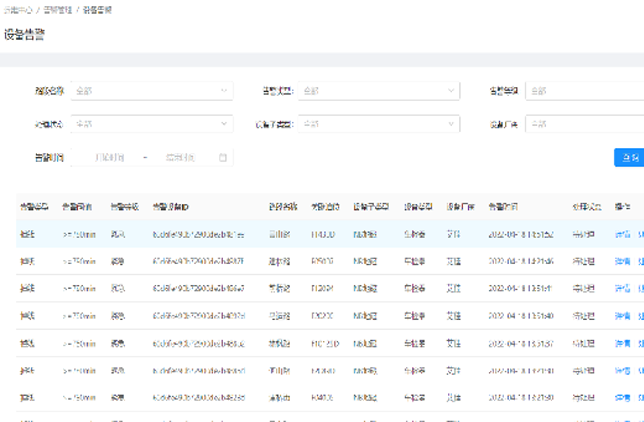Open 详情 link in the sixth table row
The width and height of the screenshot is (644, 422).
pos(621,370)
